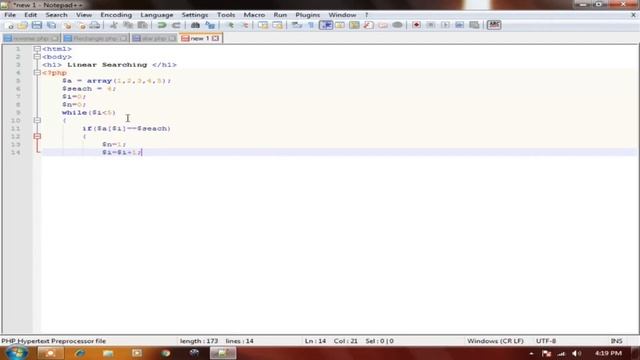Toggle synchronized vertical scrolling icon

tap(263, 25)
